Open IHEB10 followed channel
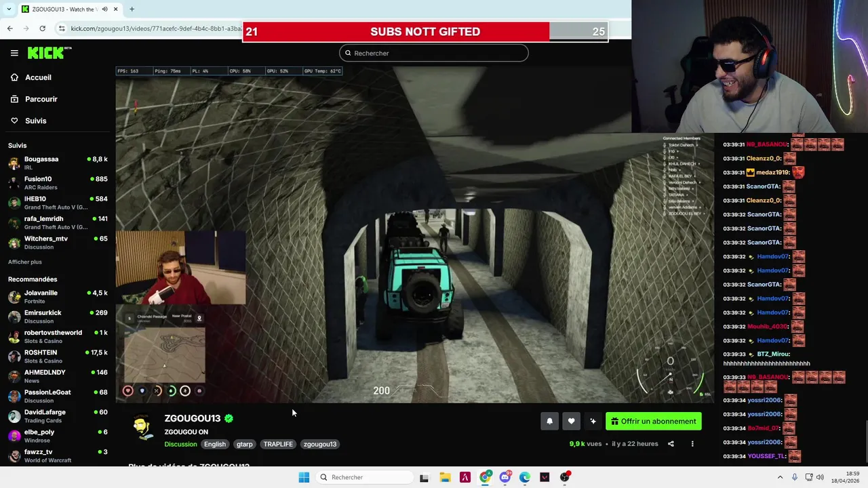 click(58, 203)
